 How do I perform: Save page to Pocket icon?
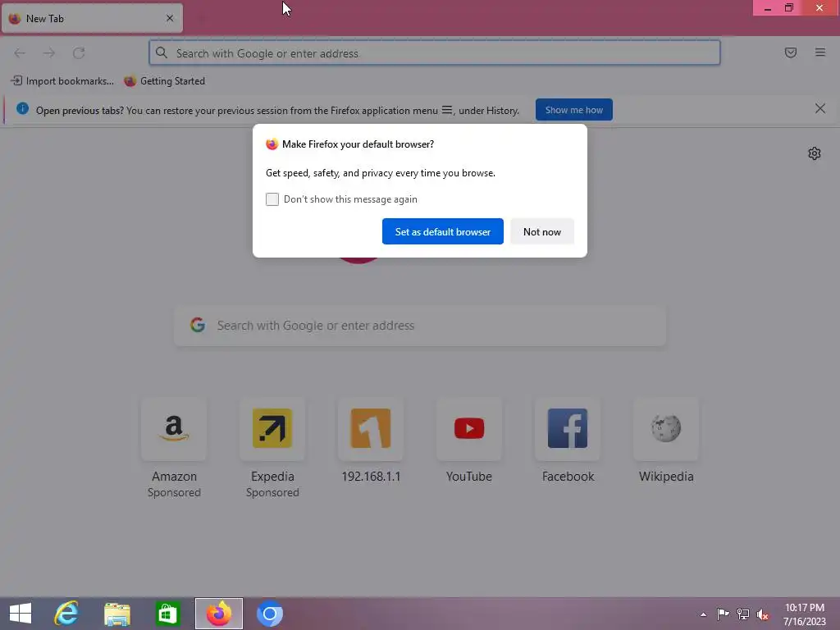click(790, 52)
